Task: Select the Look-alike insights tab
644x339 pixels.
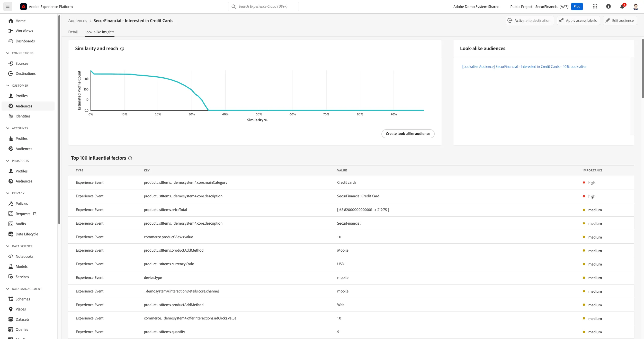Action: click(99, 32)
